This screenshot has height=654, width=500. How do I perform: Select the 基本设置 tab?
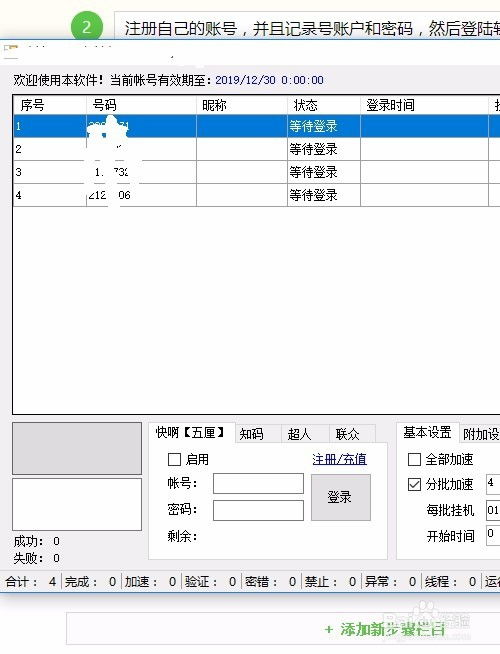(427, 433)
